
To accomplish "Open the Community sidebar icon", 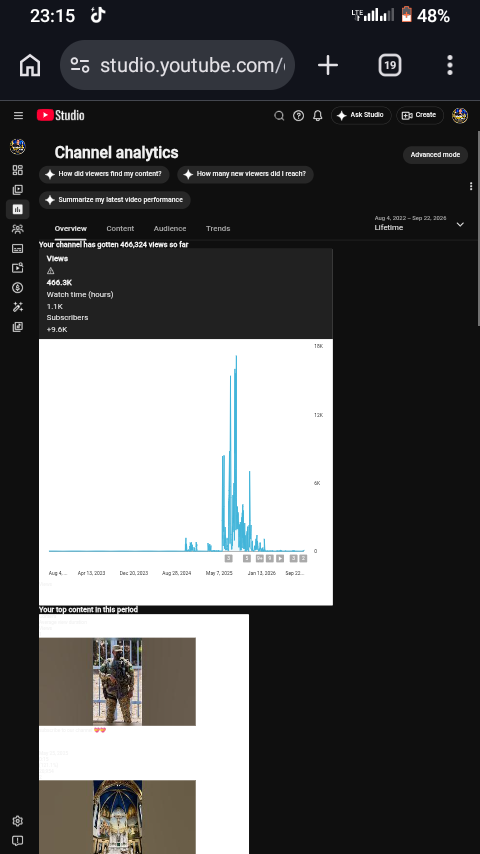I will click(x=17, y=229).
